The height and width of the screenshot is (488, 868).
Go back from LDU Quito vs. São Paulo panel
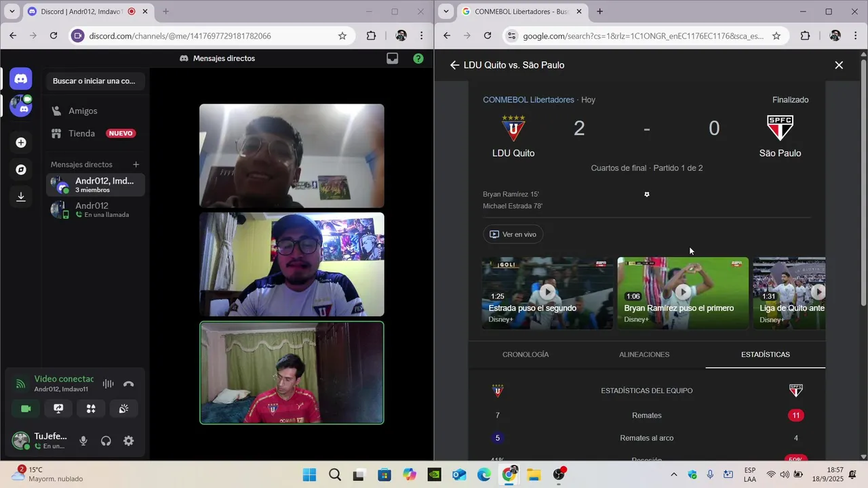point(454,65)
